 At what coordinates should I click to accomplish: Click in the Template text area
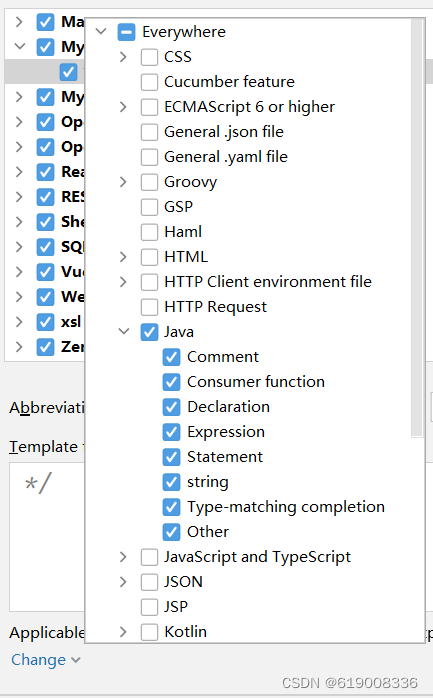pos(47,537)
